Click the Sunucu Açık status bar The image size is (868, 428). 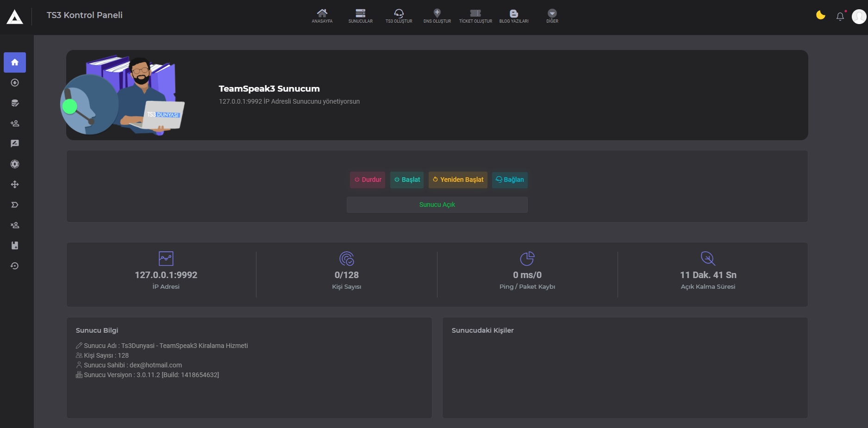pyautogui.click(x=437, y=205)
